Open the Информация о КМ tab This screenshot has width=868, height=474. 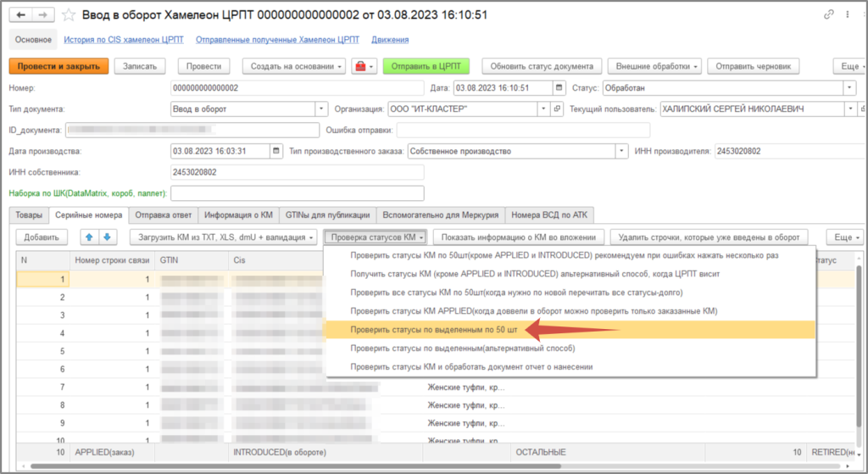tap(238, 215)
